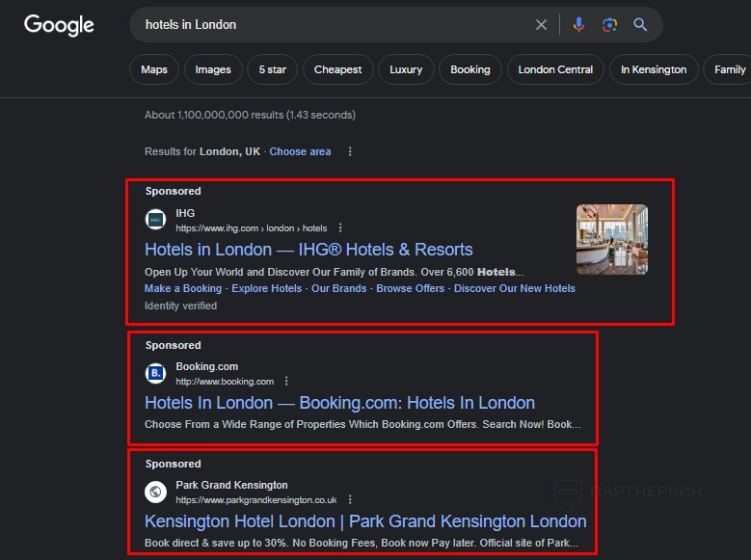
Task: Click the Sponsored label above IHG
Action: pos(173,191)
